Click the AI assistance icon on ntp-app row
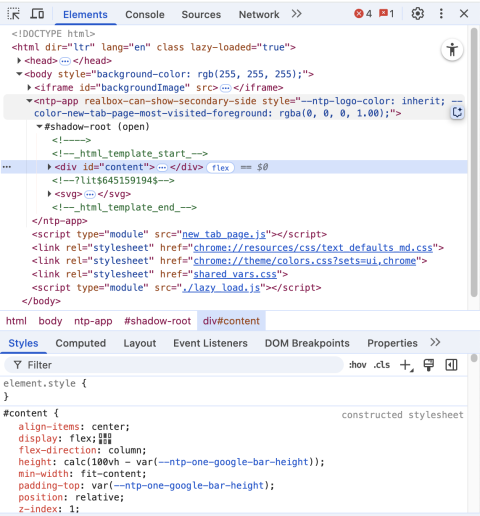480x516 pixels. 457,113
